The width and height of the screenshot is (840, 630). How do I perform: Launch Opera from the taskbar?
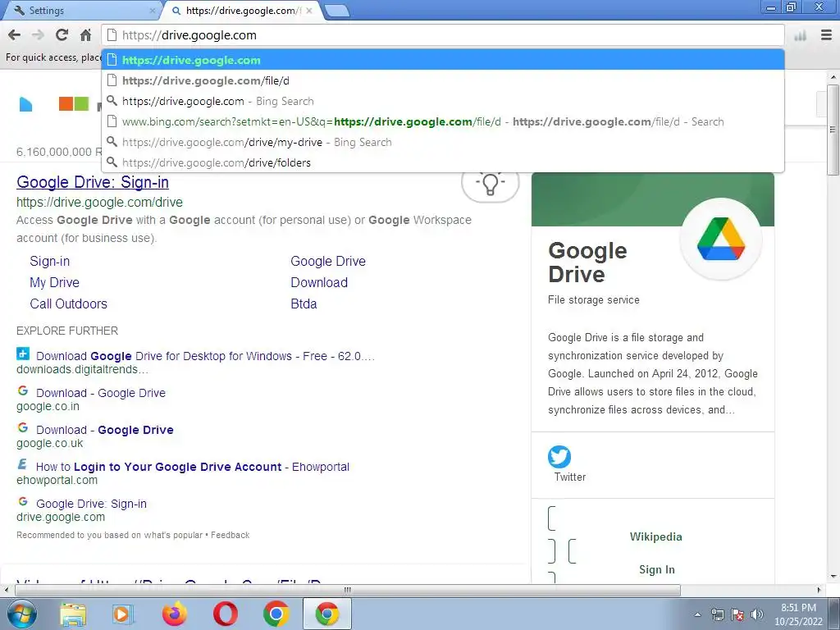[226, 614]
